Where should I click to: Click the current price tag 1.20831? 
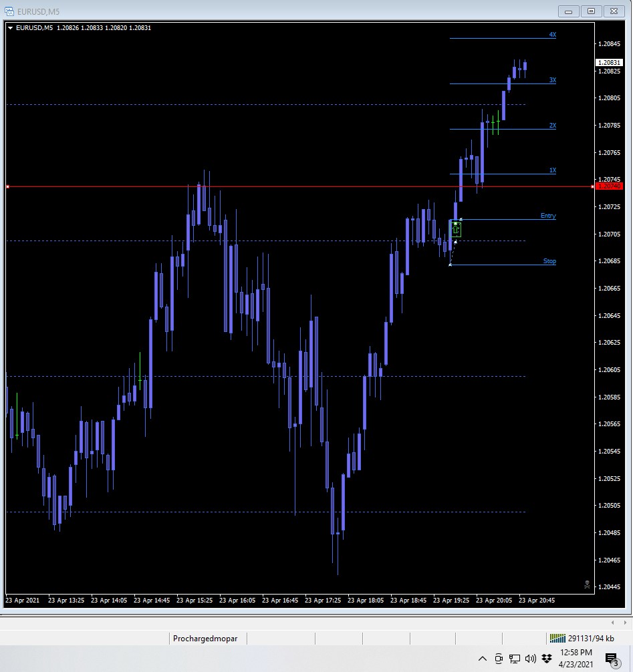tap(609, 63)
